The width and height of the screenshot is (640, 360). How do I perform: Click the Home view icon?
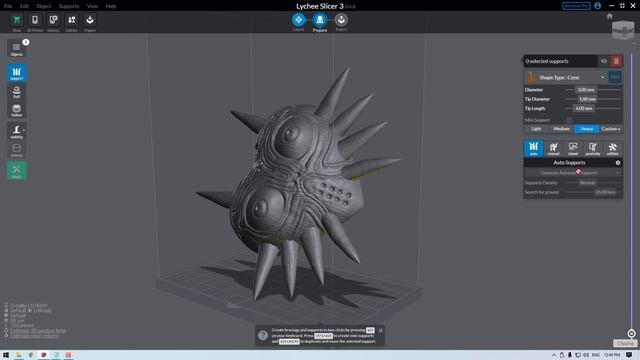point(609,16)
